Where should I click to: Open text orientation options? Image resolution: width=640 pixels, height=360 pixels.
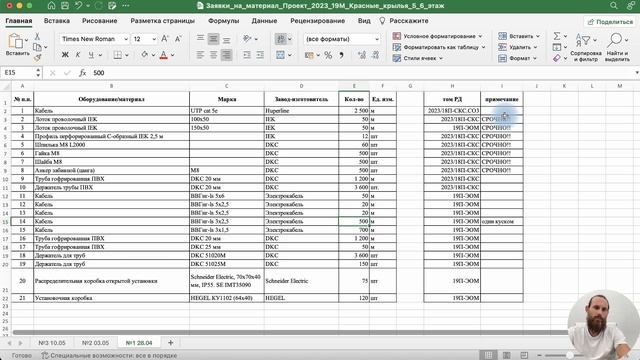(x=247, y=39)
